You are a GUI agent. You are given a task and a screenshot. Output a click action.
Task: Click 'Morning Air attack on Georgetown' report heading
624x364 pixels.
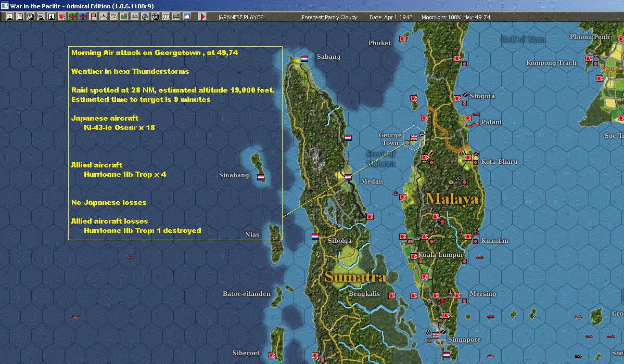[x=155, y=53]
